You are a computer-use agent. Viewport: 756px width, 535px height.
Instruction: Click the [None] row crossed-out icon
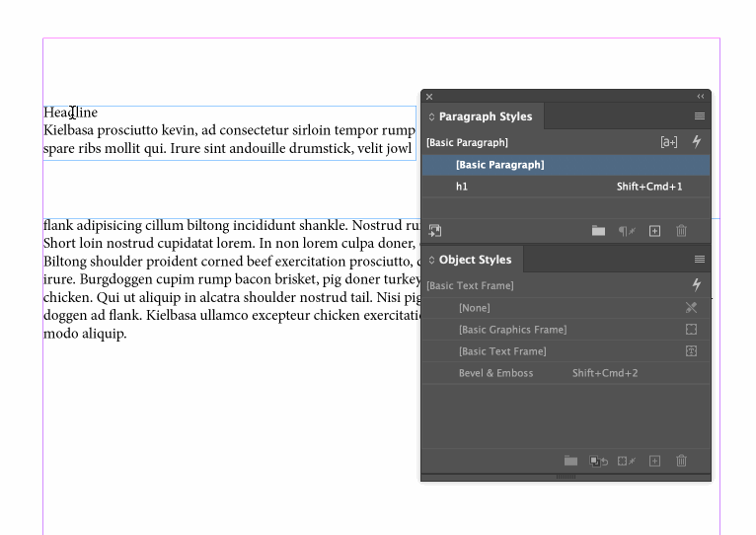click(692, 308)
